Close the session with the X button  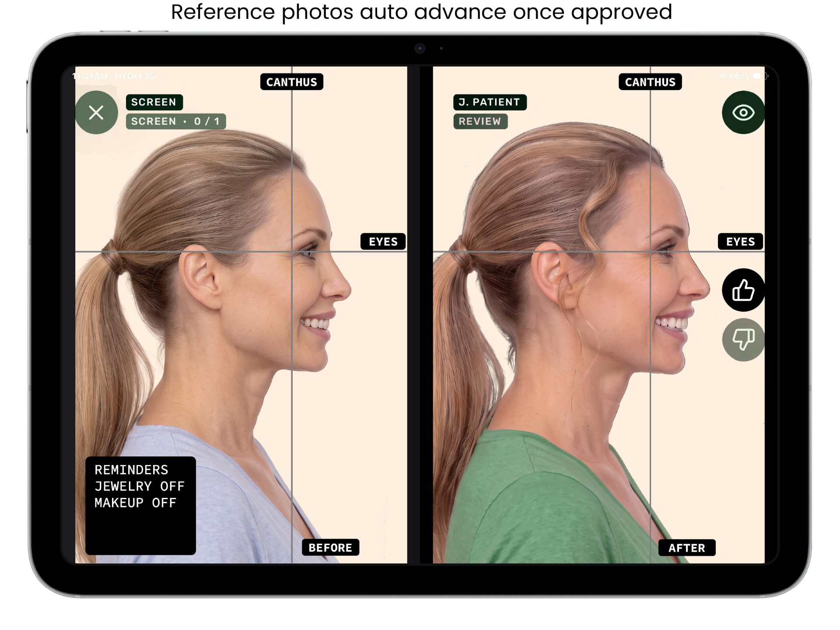(x=96, y=112)
